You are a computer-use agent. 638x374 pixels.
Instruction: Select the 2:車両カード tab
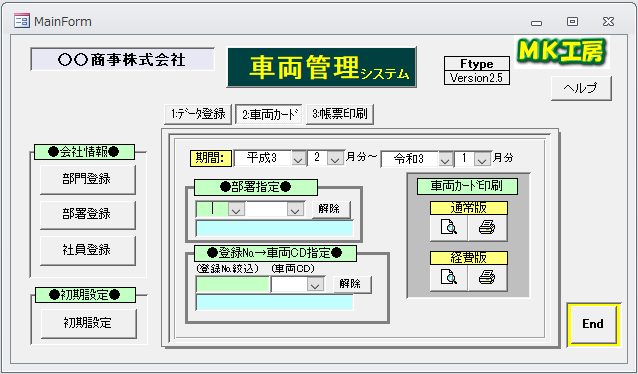tap(269, 114)
